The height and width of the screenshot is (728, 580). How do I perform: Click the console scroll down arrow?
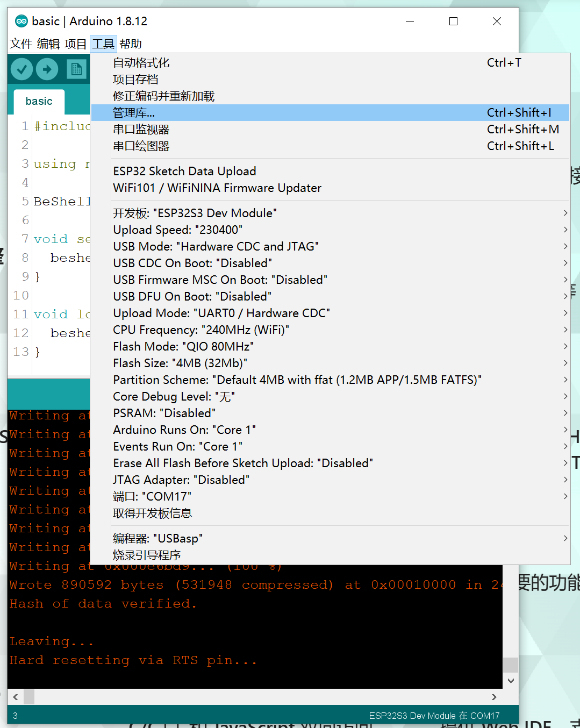511,681
